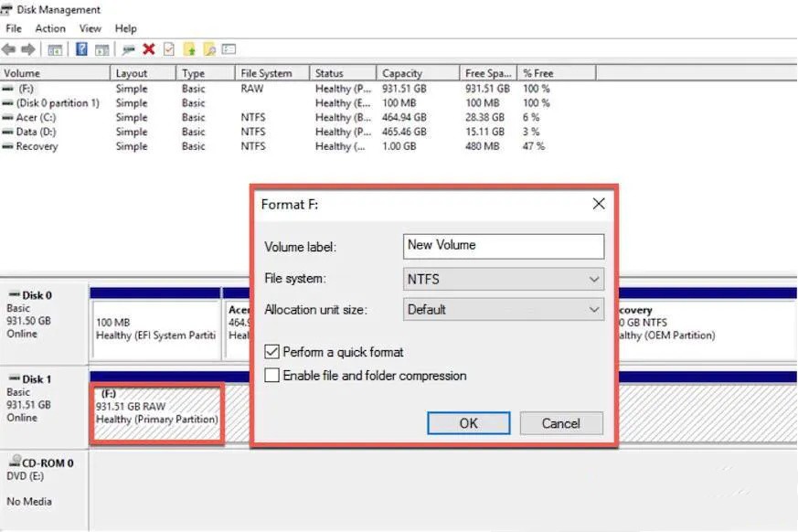Image resolution: width=798 pixels, height=532 pixels.
Task: Sort by the Capacity column header
Action: click(418, 73)
